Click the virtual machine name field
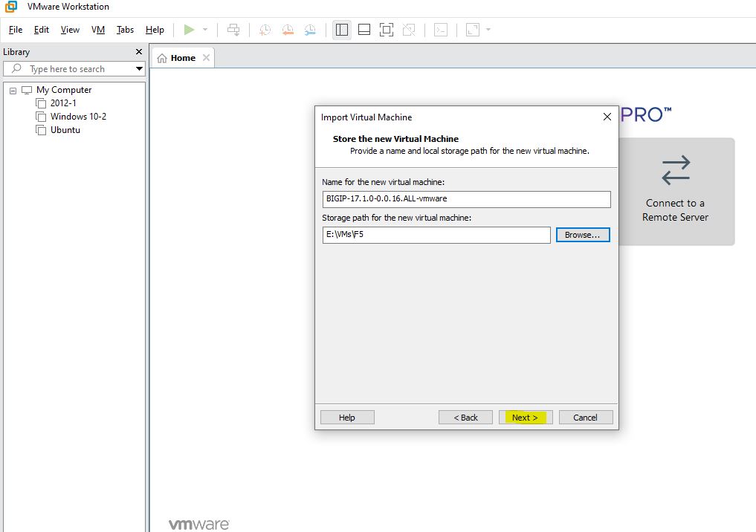The image size is (756, 532). 466,199
